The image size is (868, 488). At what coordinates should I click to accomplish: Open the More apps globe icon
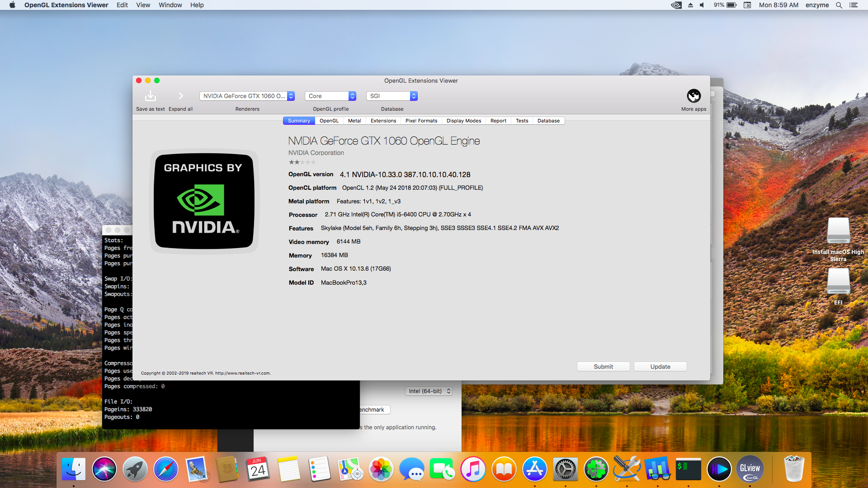click(x=693, y=96)
